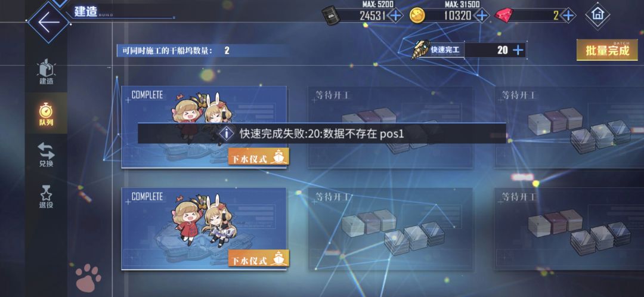Return home via the house icon

click(x=597, y=15)
